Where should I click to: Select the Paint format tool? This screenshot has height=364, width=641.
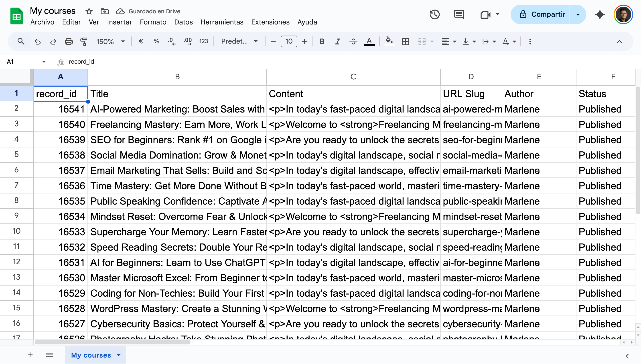[x=84, y=42]
